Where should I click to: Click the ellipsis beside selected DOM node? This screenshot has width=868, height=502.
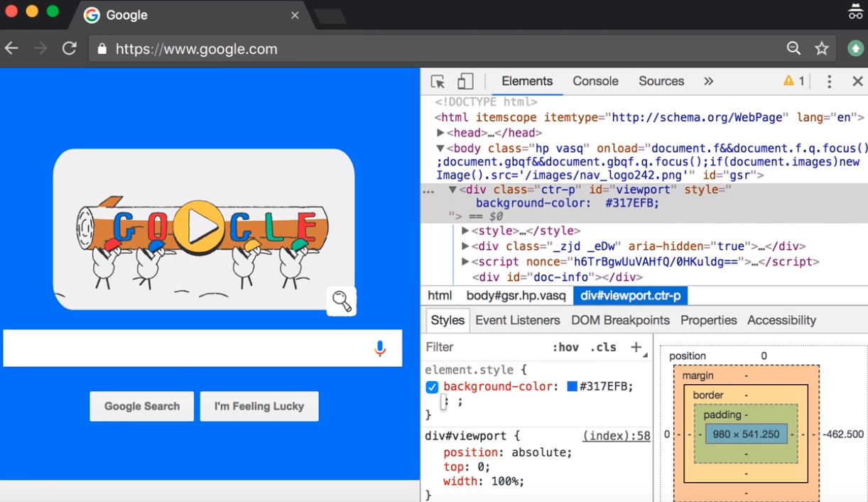point(428,192)
